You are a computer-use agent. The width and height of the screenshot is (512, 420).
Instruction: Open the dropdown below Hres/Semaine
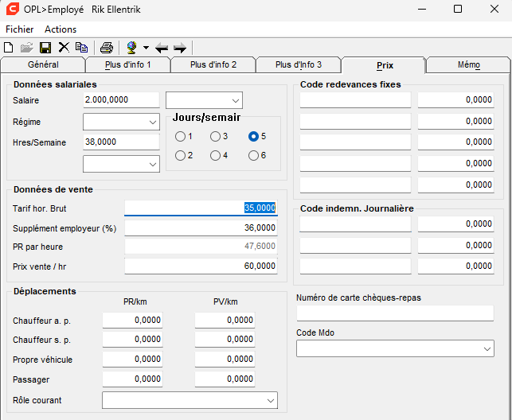tap(121, 164)
